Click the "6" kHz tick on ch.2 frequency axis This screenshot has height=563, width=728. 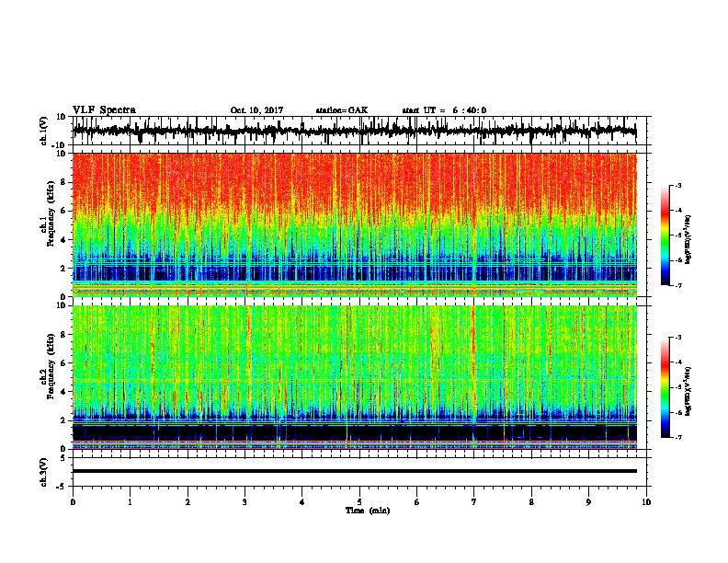coord(63,363)
